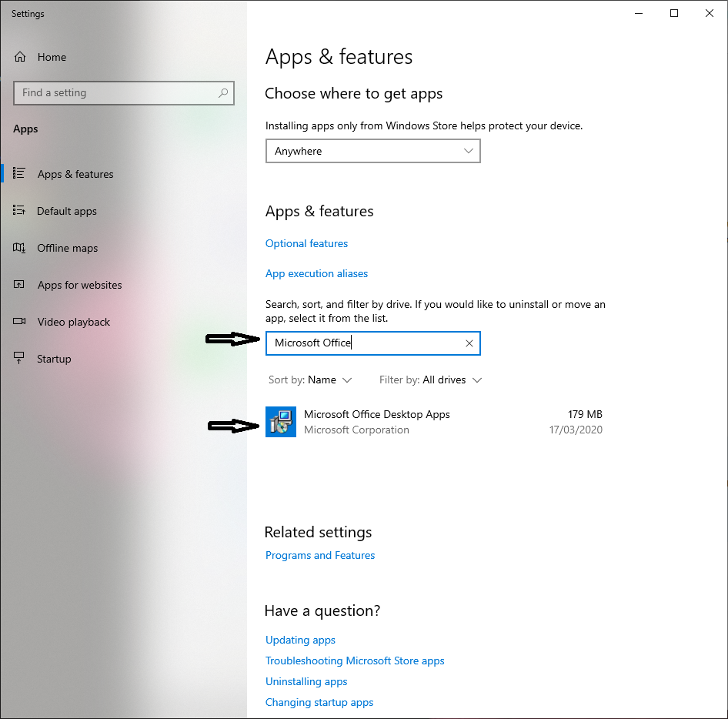The width and height of the screenshot is (728, 719).
Task: Open the Offline maps page
Action: point(67,248)
